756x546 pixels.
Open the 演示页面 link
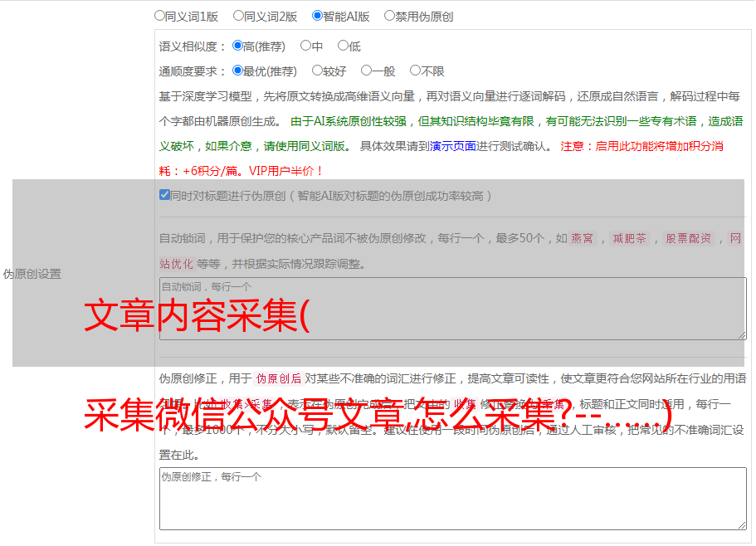point(452,146)
